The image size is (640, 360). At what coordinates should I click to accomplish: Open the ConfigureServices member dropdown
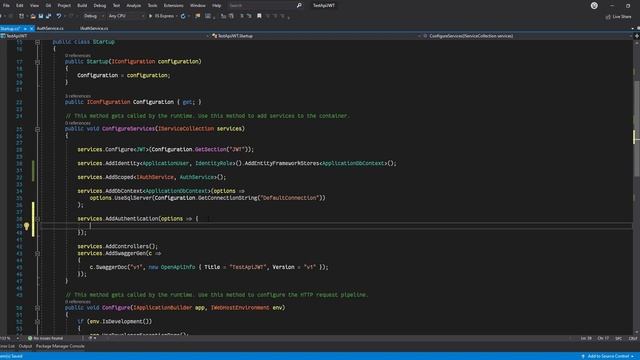(527, 36)
